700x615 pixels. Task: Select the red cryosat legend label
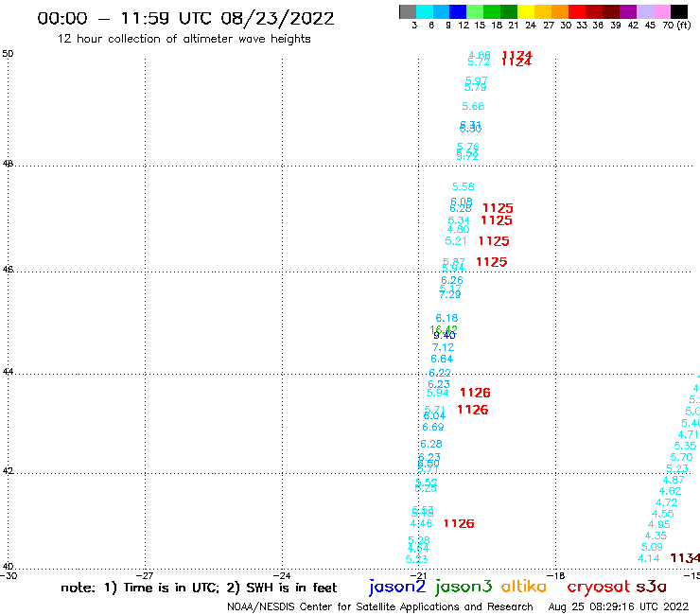599,587
